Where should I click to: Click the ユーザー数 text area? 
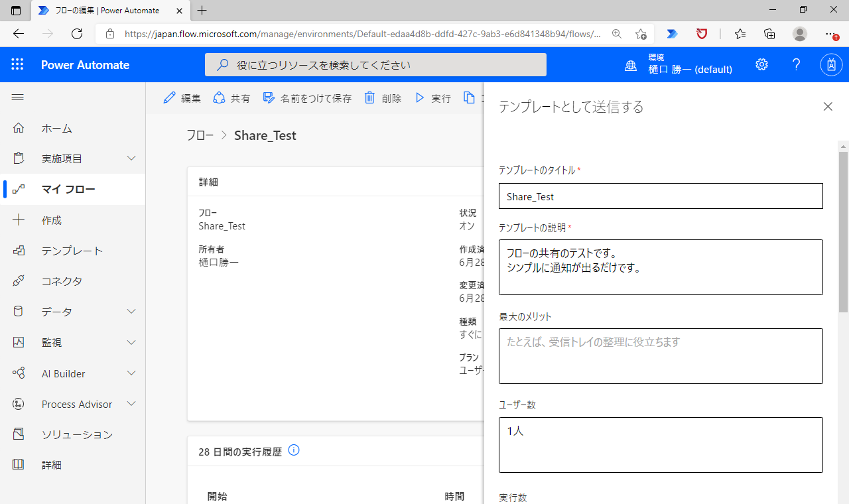click(x=661, y=445)
